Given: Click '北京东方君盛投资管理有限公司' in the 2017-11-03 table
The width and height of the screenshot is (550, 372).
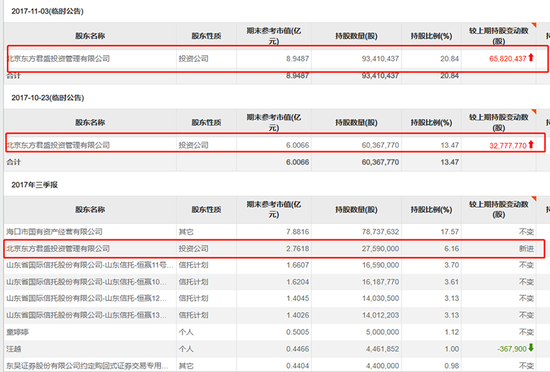Looking at the screenshot, I should point(59,59).
